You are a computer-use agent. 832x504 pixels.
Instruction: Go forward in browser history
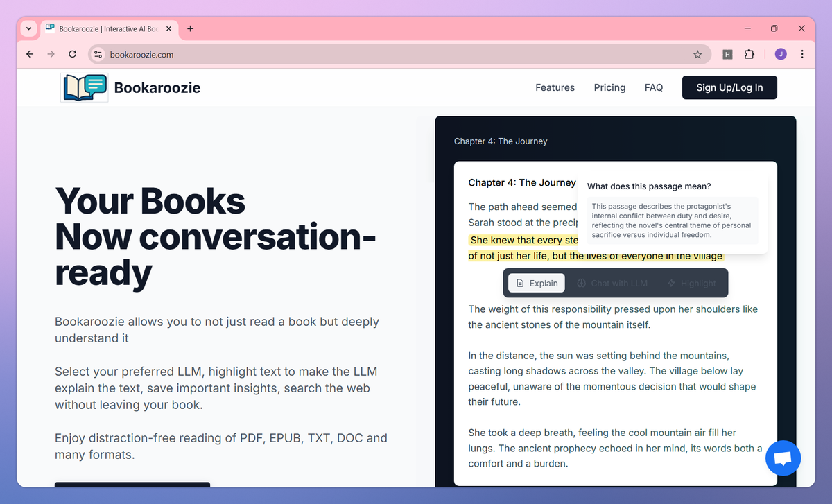(x=51, y=54)
